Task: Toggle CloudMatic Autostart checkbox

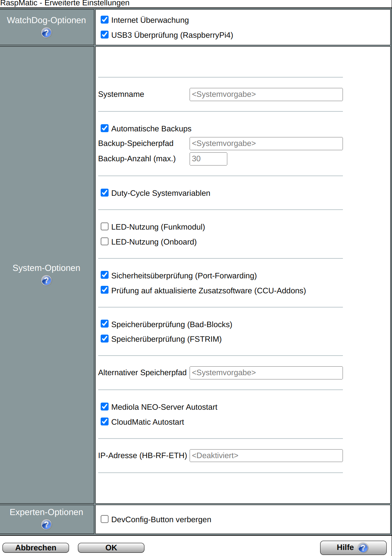Action: point(105,421)
